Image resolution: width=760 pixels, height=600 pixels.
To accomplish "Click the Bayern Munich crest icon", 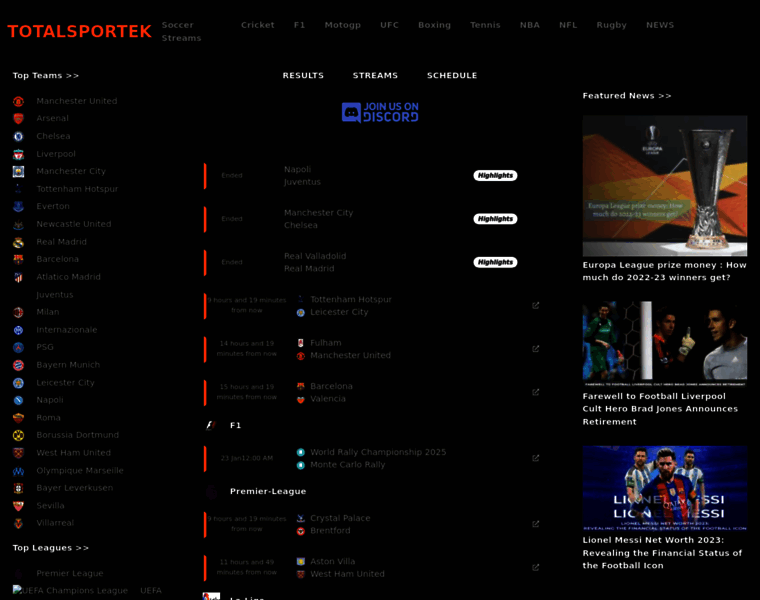I will point(18,365).
